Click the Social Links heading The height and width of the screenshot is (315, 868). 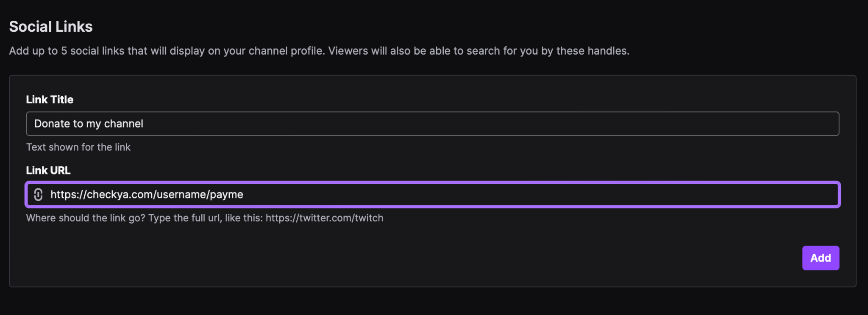pyautogui.click(x=51, y=26)
